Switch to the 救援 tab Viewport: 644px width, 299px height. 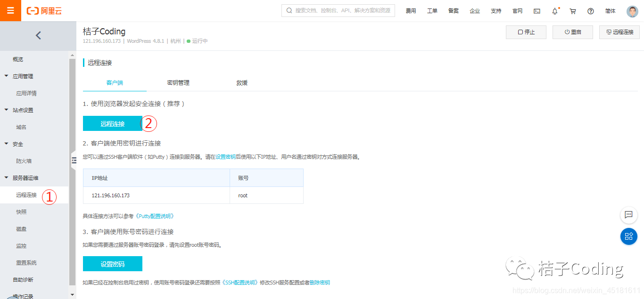click(241, 82)
